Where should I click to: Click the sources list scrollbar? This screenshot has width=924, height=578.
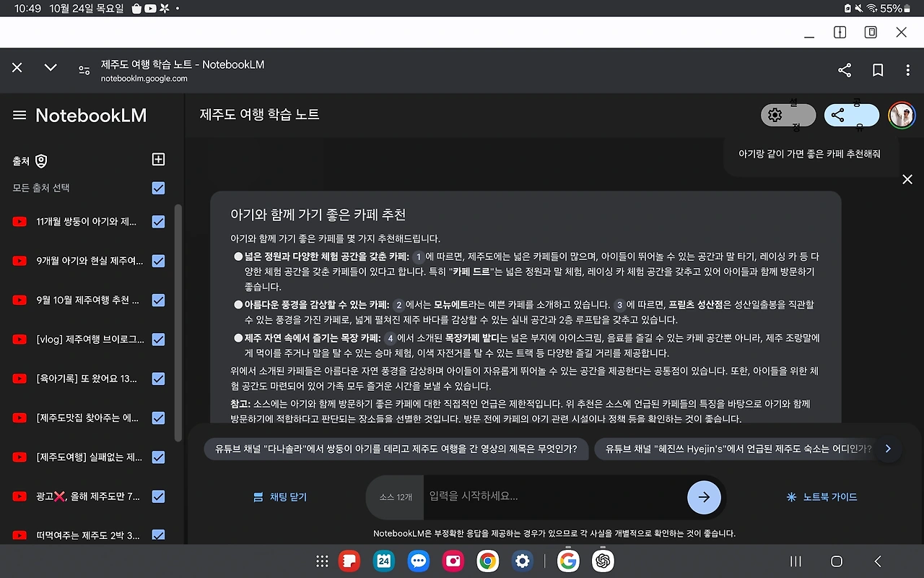(x=179, y=322)
